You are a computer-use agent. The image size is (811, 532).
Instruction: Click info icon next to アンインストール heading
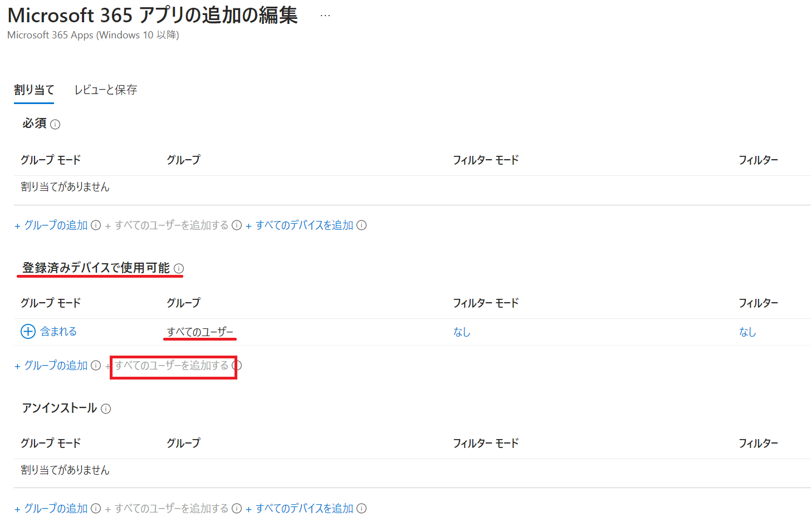pyautogui.click(x=106, y=408)
